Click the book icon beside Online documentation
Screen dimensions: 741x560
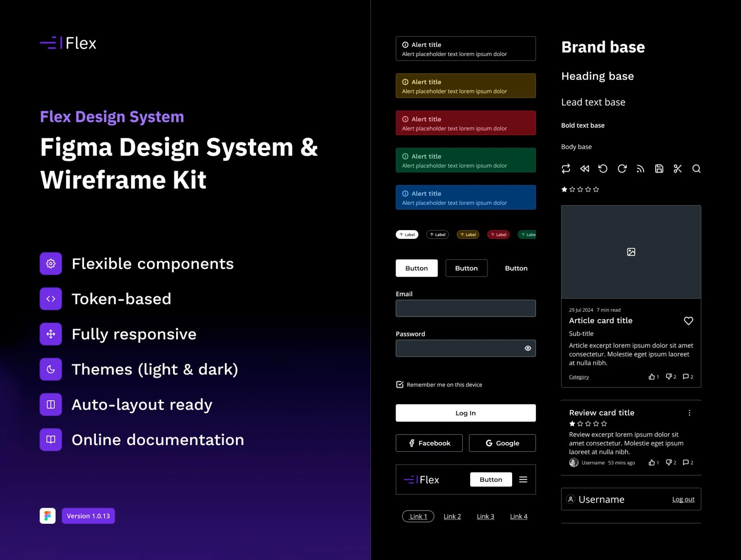(x=51, y=440)
